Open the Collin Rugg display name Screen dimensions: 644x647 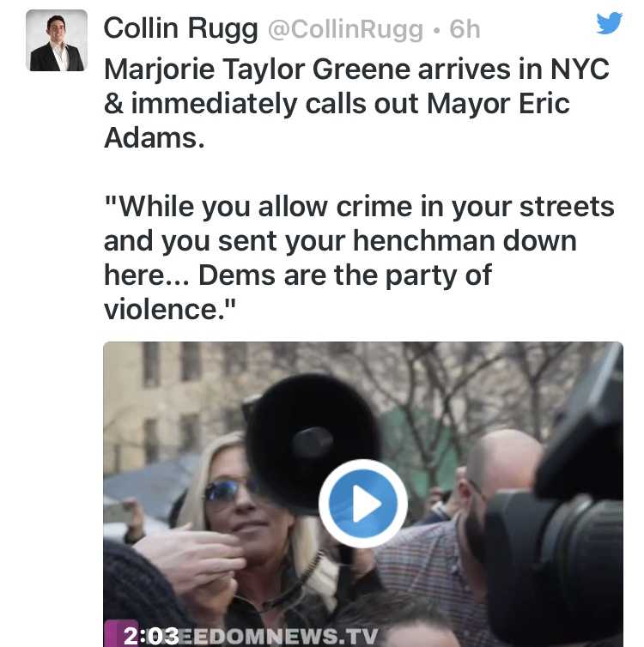point(181,28)
